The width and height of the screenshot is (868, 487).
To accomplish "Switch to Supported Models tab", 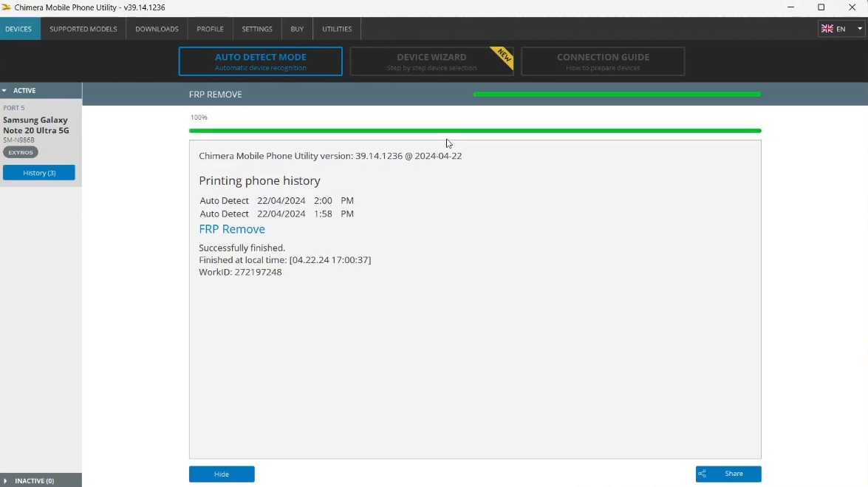I will pos(83,29).
